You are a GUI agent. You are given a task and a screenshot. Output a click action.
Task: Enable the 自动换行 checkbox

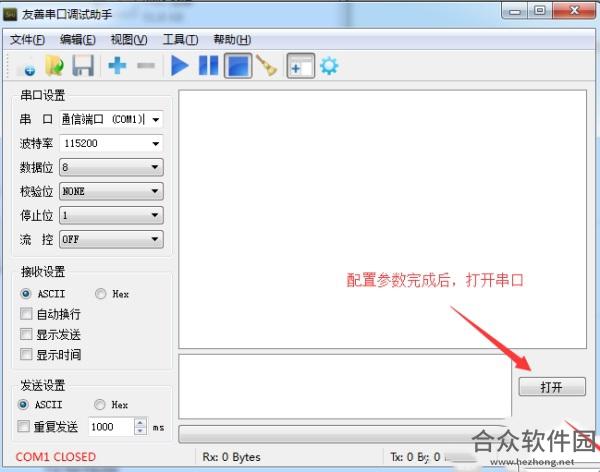point(26,314)
